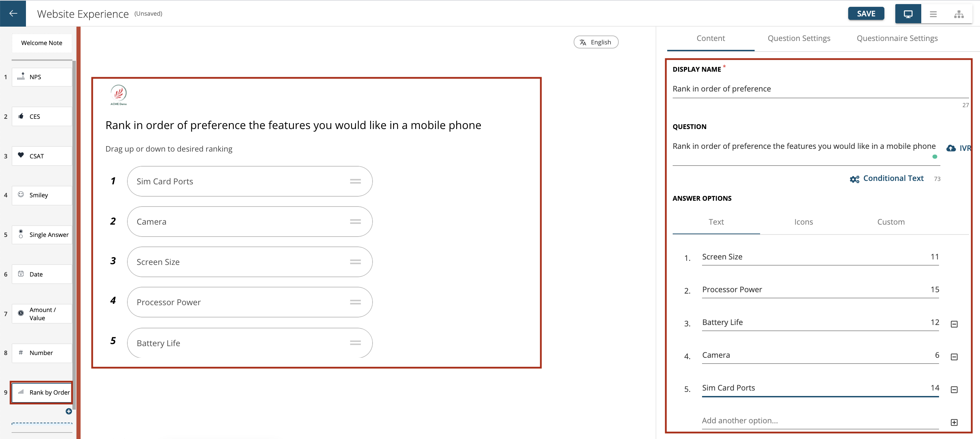Click the drag handle on Camera row

(x=355, y=222)
